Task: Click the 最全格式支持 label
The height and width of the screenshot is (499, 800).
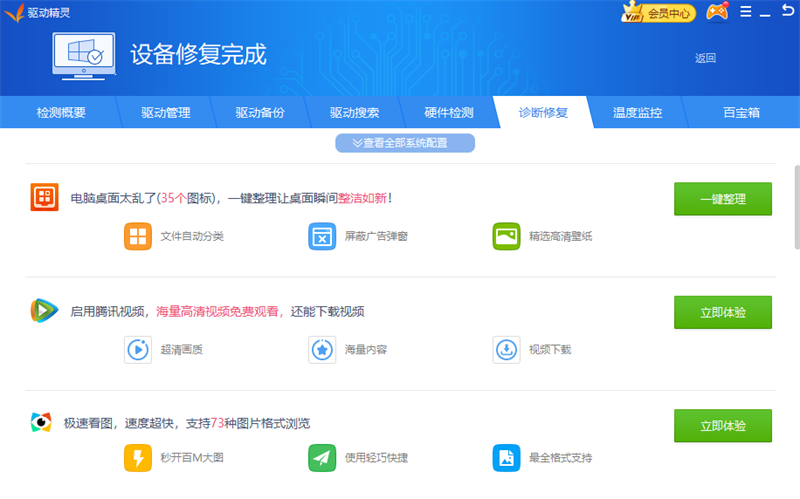Action: (x=560, y=458)
